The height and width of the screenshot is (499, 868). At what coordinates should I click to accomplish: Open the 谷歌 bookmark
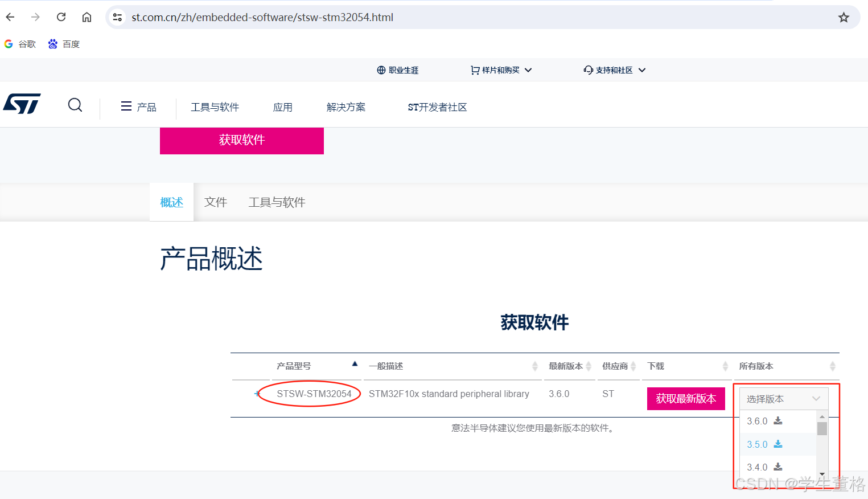(20, 44)
